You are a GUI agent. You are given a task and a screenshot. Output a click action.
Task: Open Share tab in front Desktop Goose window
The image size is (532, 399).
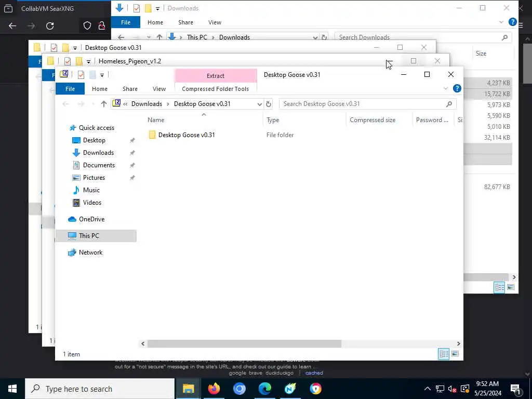(x=130, y=89)
